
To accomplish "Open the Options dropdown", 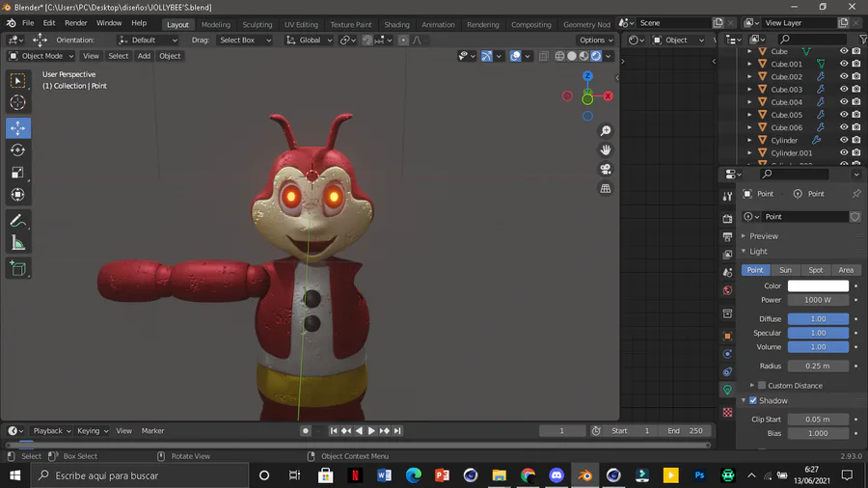I will tap(596, 40).
